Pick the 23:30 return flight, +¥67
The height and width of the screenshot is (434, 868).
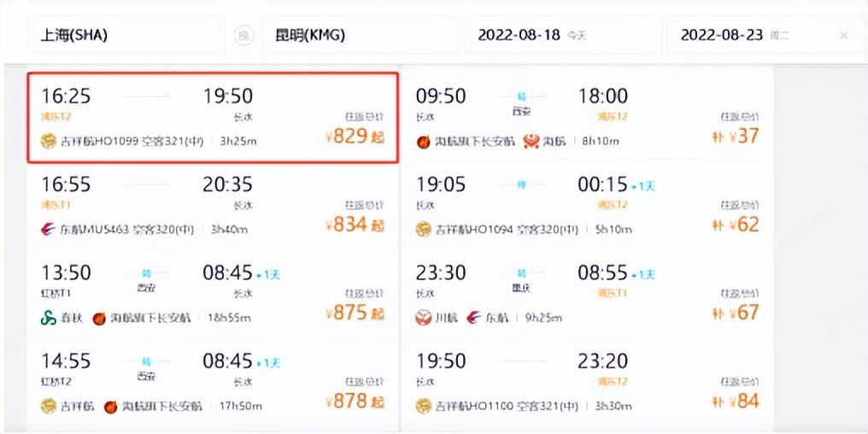(587, 295)
